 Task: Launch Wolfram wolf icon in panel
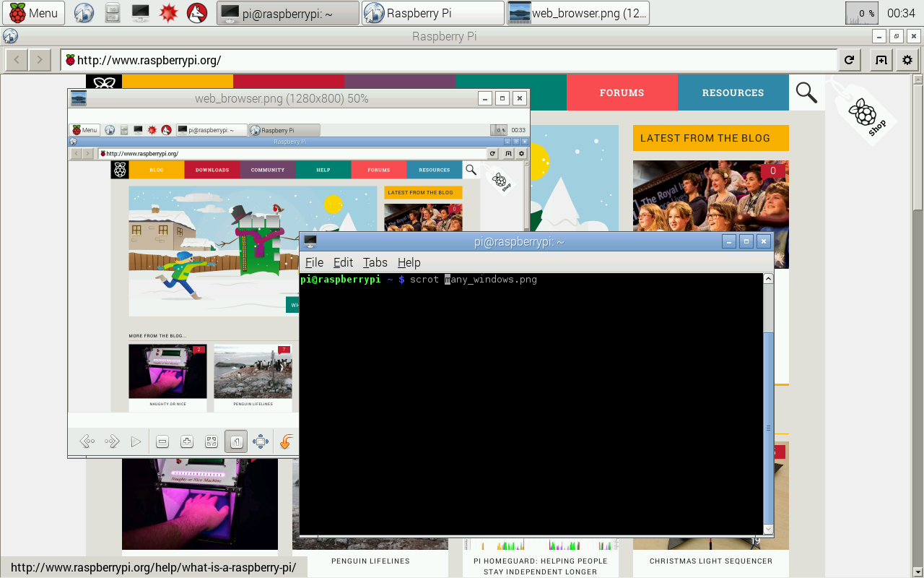point(197,13)
